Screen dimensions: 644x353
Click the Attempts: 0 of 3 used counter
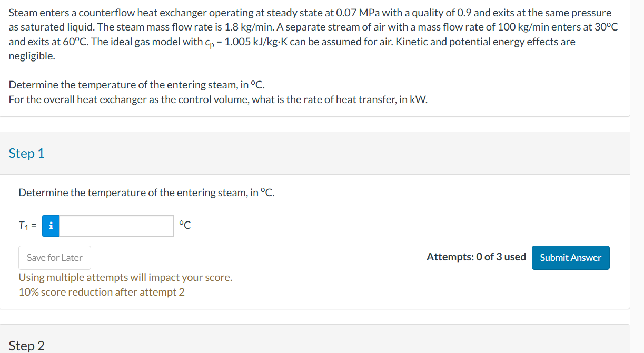(475, 257)
